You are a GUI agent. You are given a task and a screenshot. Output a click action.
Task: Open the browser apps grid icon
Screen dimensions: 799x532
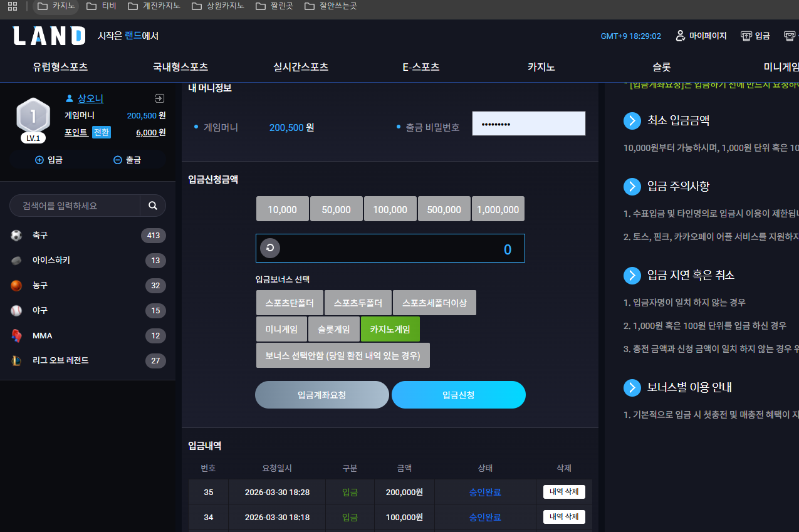click(13, 6)
